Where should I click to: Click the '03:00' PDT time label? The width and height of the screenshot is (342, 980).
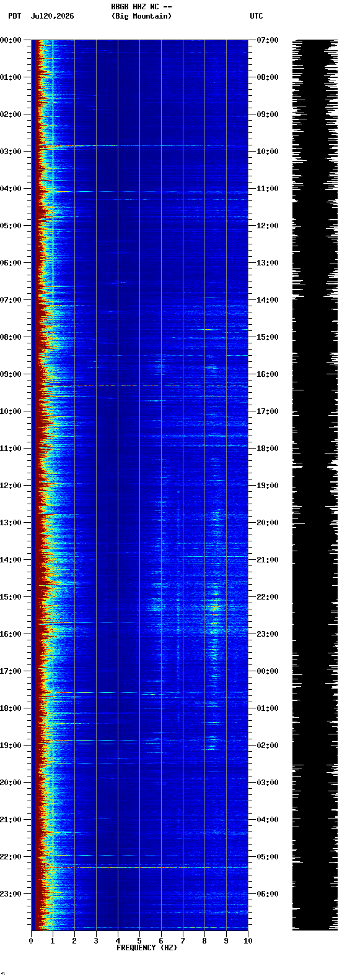[11, 152]
